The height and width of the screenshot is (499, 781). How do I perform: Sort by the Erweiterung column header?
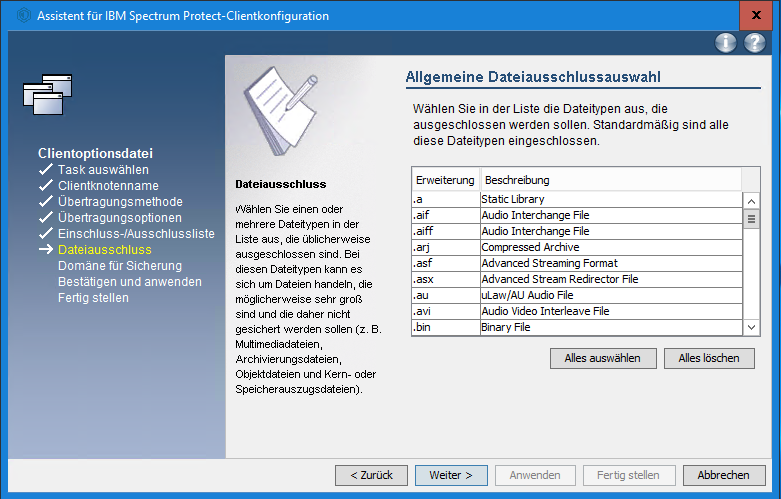click(444, 180)
